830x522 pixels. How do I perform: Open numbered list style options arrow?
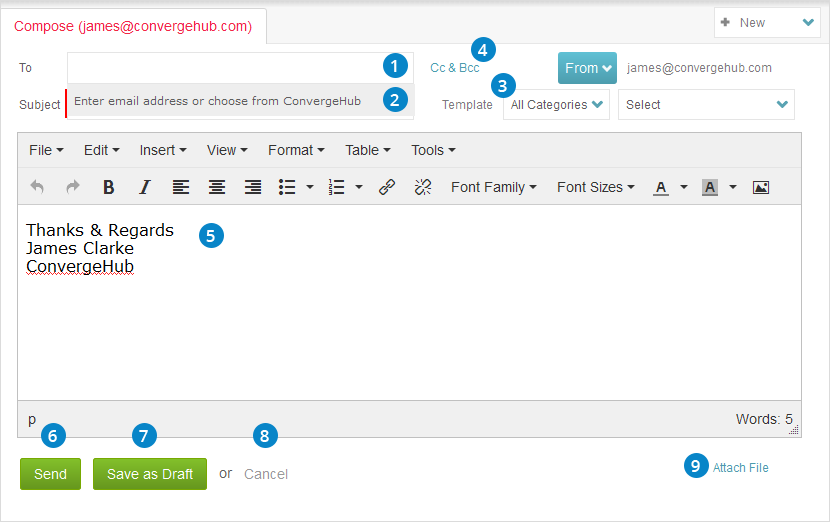point(359,187)
